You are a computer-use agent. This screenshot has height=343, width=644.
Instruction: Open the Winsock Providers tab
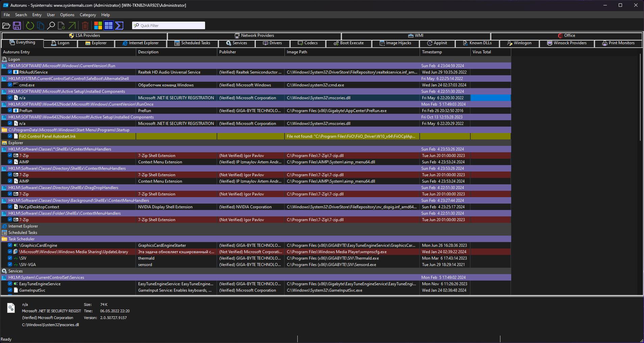[x=567, y=43]
